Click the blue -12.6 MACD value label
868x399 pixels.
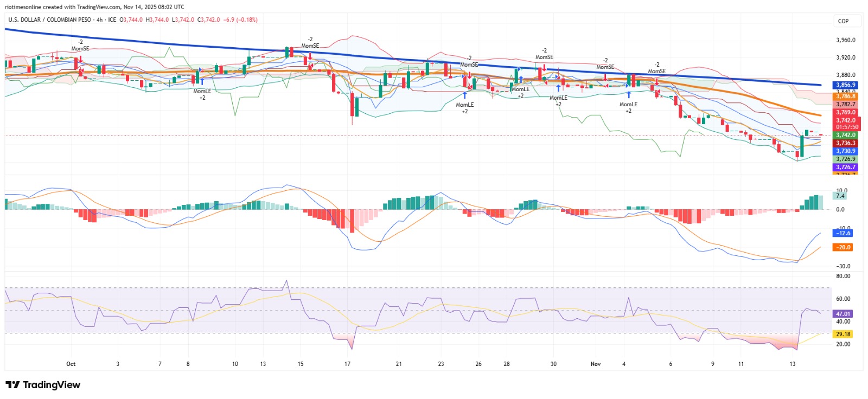point(843,233)
